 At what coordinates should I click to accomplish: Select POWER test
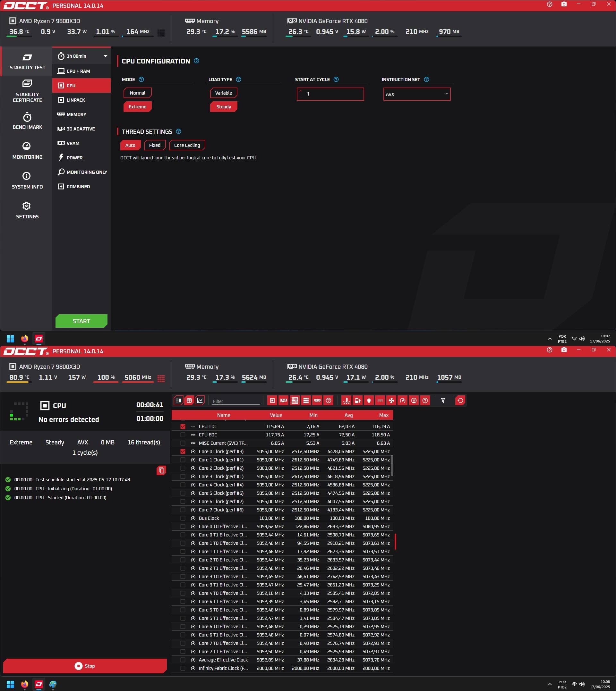81,158
